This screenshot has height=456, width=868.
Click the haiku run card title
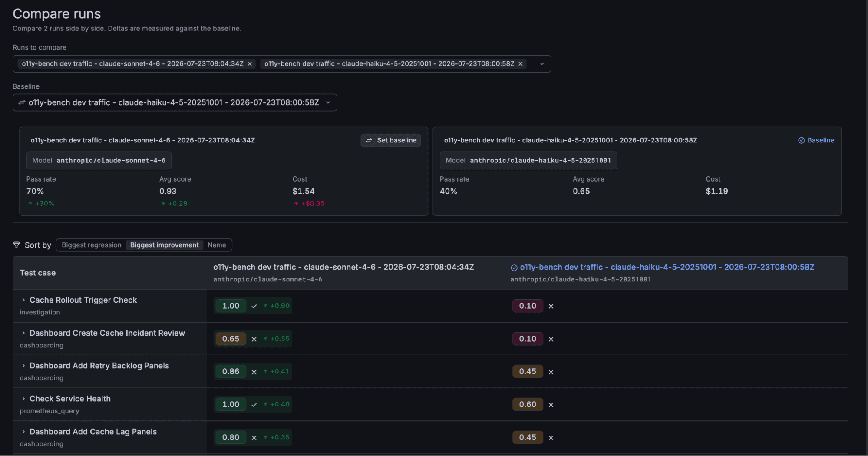tap(571, 140)
